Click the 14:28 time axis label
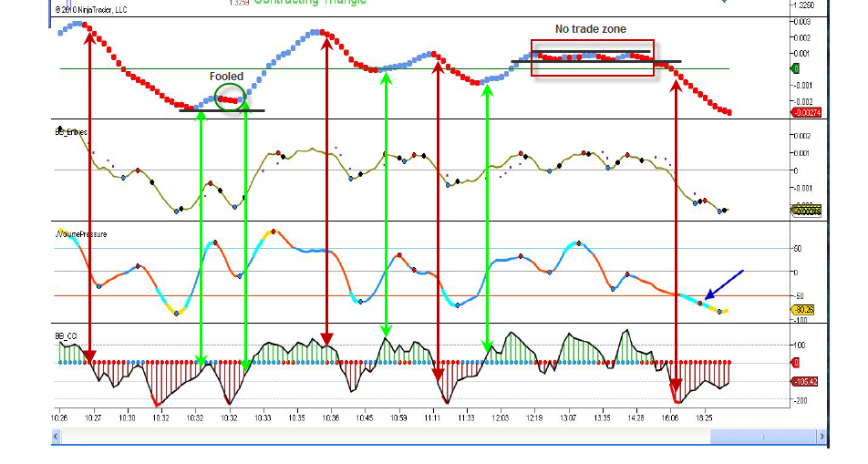The height and width of the screenshot is (464, 868). [635, 418]
